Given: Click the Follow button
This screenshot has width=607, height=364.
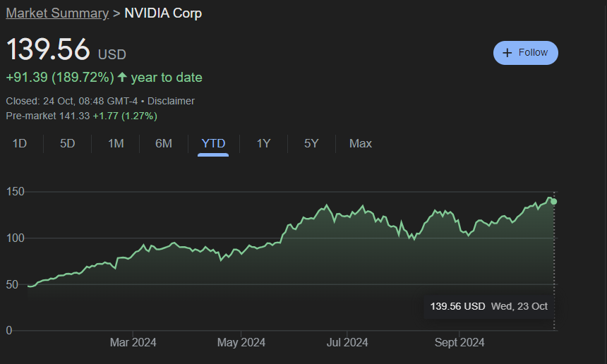Looking at the screenshot, I should pyautogui.click(x=525, y=53).
